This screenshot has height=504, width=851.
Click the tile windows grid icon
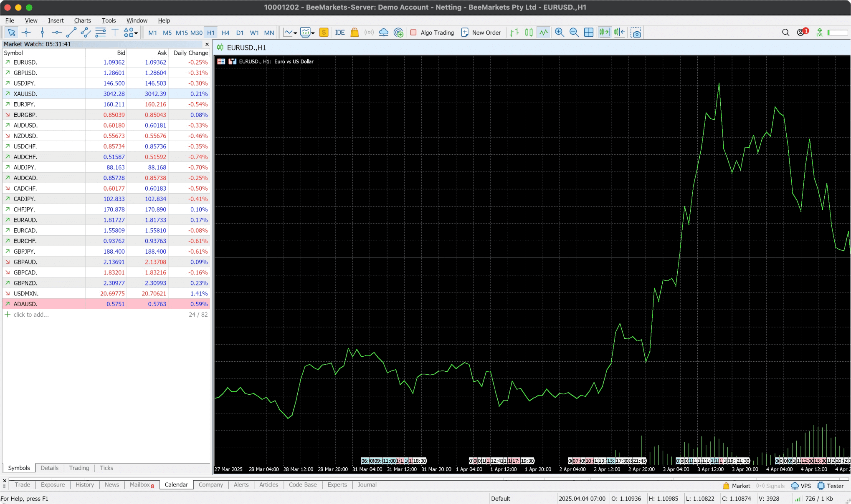point(589,33)
